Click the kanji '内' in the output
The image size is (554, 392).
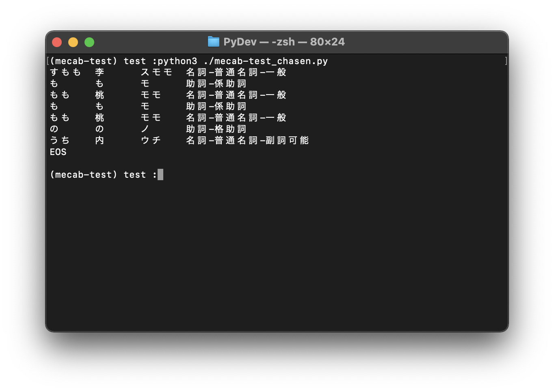(100, 140)
